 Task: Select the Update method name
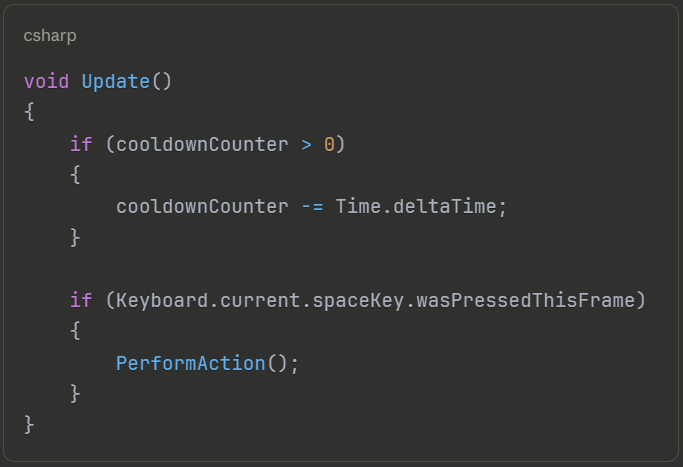[x=115, y=81]
